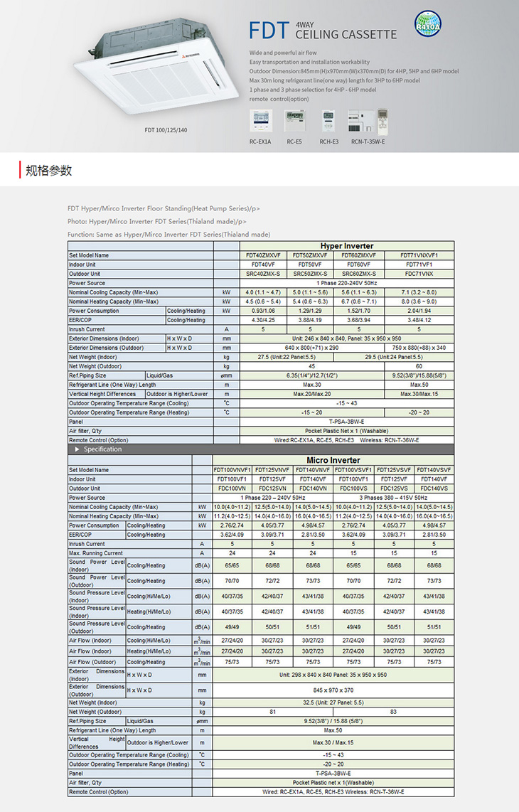The width and height of the screenshot is (519, 812).
Task: Select the FDT125VNVF set model cell
Action: (x=272, y=470)
